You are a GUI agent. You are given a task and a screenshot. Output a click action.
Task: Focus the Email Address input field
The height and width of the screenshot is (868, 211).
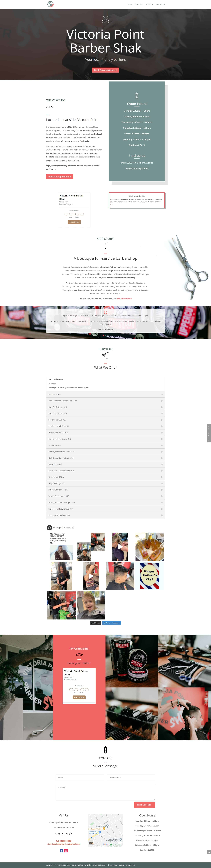(x=131, y=778)
